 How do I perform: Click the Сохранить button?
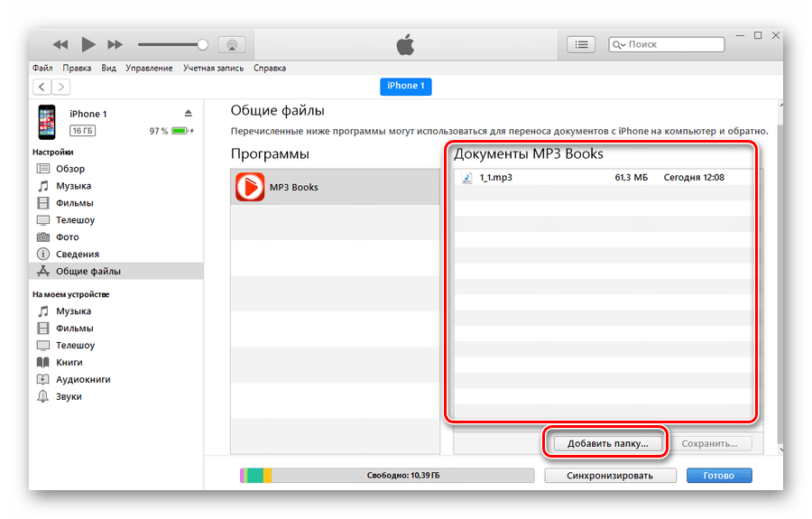[709, 443]
